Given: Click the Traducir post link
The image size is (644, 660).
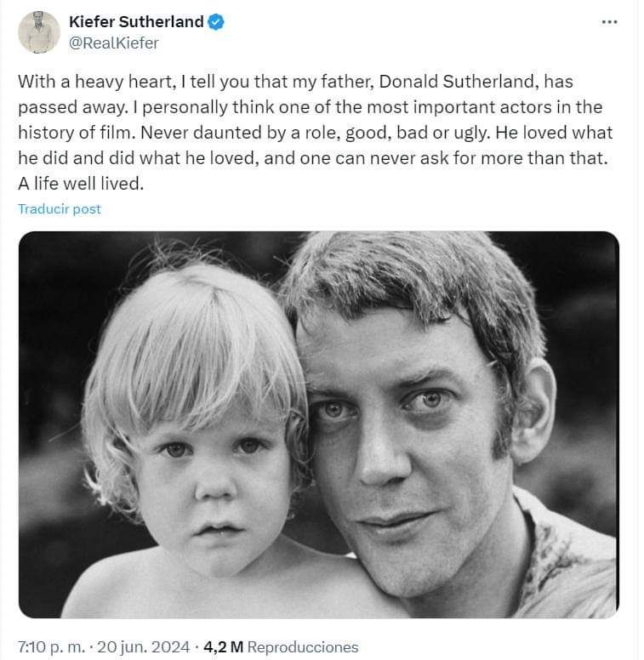Looking at the screenshot, I should pyautogui.click(x=60, y=208).
